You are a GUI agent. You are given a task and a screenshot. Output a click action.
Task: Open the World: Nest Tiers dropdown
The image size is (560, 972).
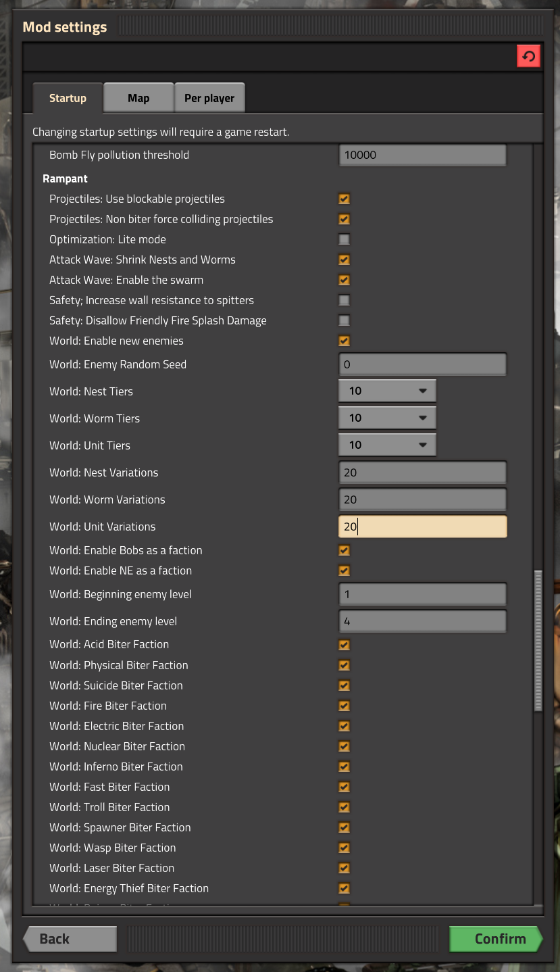pos(387,391)
